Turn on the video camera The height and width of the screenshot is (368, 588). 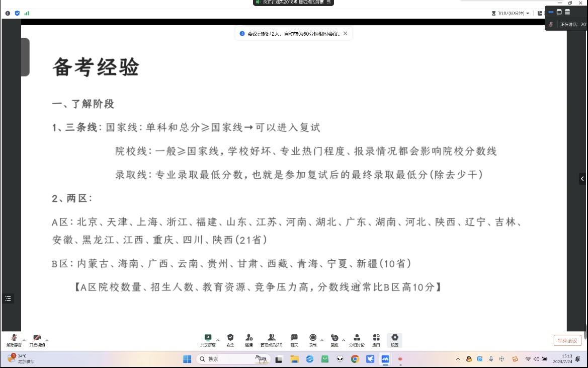coord(37,339)
